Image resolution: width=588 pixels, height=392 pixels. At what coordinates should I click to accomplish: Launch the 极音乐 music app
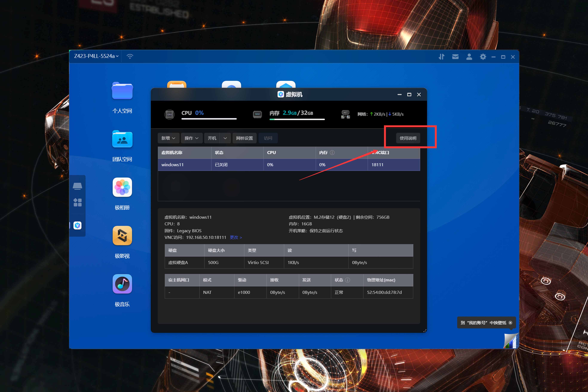pos(122,284)
